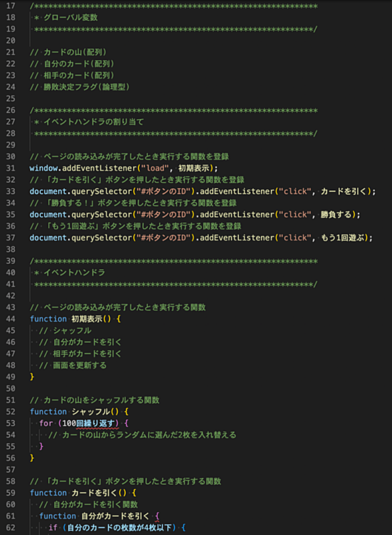Screen dimensions: 392x535
Task: Click line number 59 in the gutter
Action: (11, 493)
